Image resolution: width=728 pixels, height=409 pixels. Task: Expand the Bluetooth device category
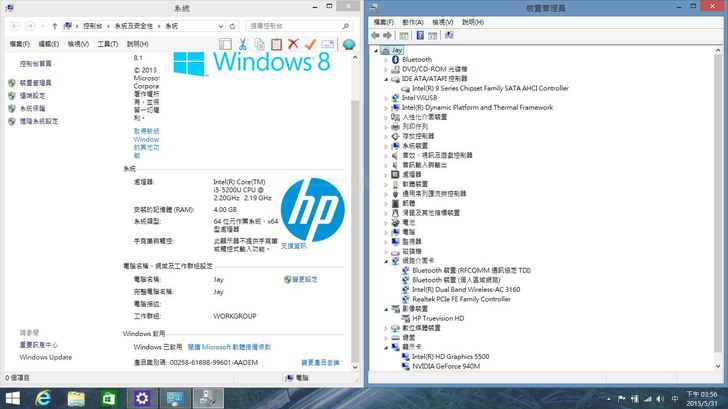(387, 60)
